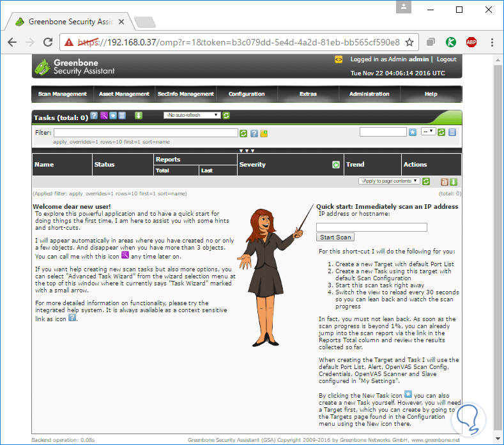
Task: Click yellow OMP icon near login info
Action: coord(339,59)
